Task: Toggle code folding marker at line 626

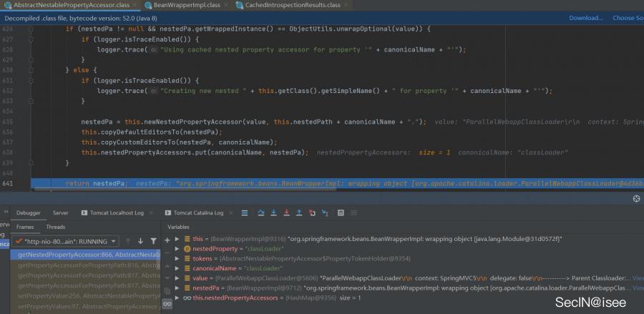Action: point(31,29)
